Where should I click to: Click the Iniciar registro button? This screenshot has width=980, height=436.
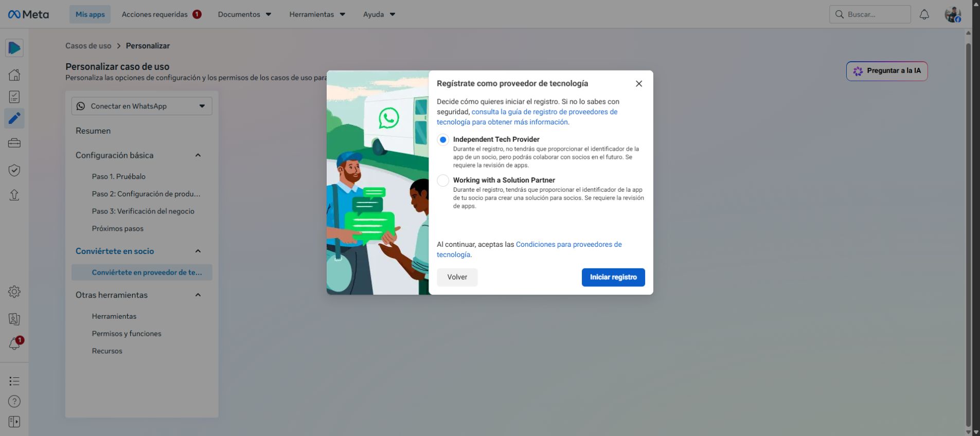coord(613,277)
